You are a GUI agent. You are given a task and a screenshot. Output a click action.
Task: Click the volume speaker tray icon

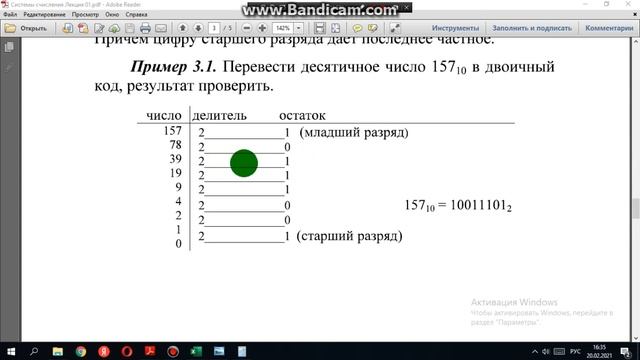click(x=546, y=351)
